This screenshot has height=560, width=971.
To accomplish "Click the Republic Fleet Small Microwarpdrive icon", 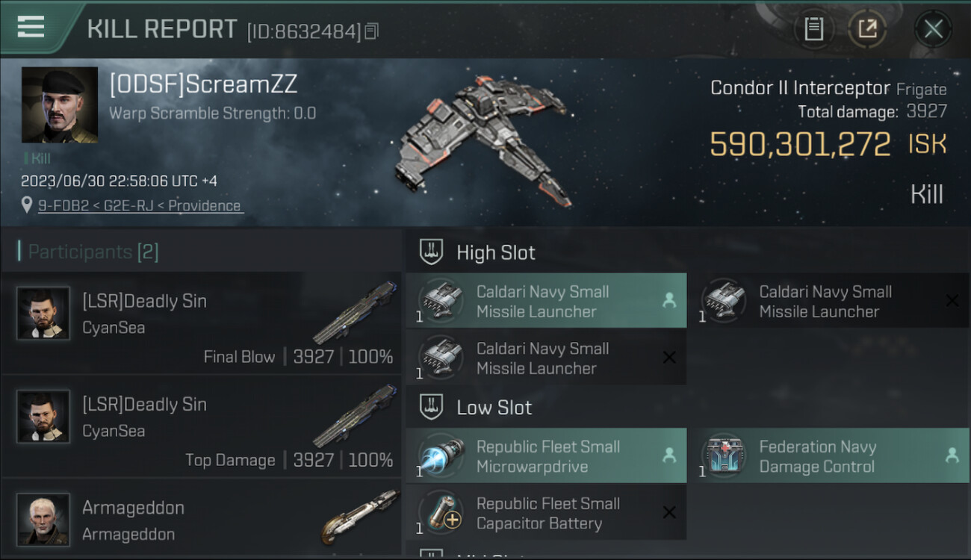I will pyautogui.click(x=441, y=456).
